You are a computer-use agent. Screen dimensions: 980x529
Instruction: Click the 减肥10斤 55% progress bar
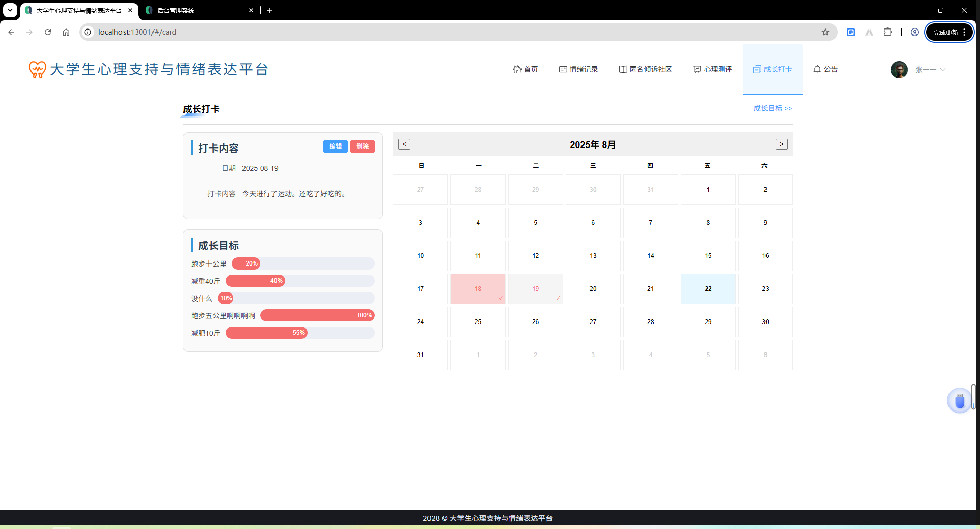coord(300,333)
